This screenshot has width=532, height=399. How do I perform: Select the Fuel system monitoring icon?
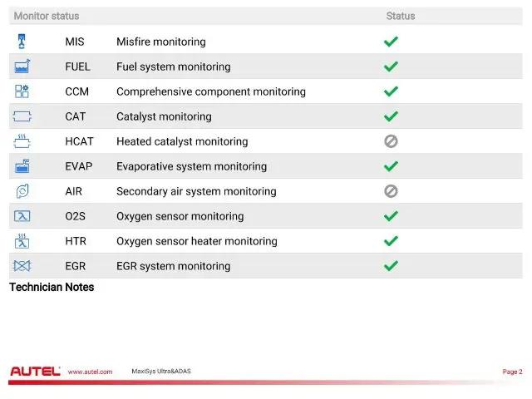[22, 66]
